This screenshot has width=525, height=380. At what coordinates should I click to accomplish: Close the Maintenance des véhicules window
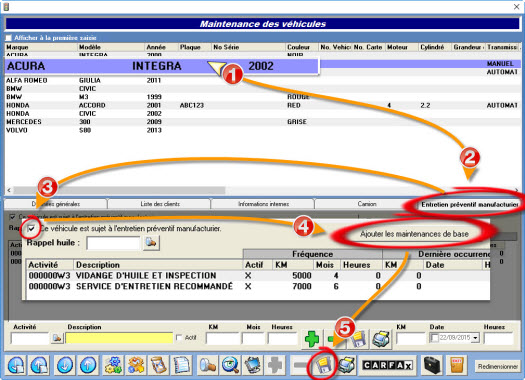tap(517, 6)
